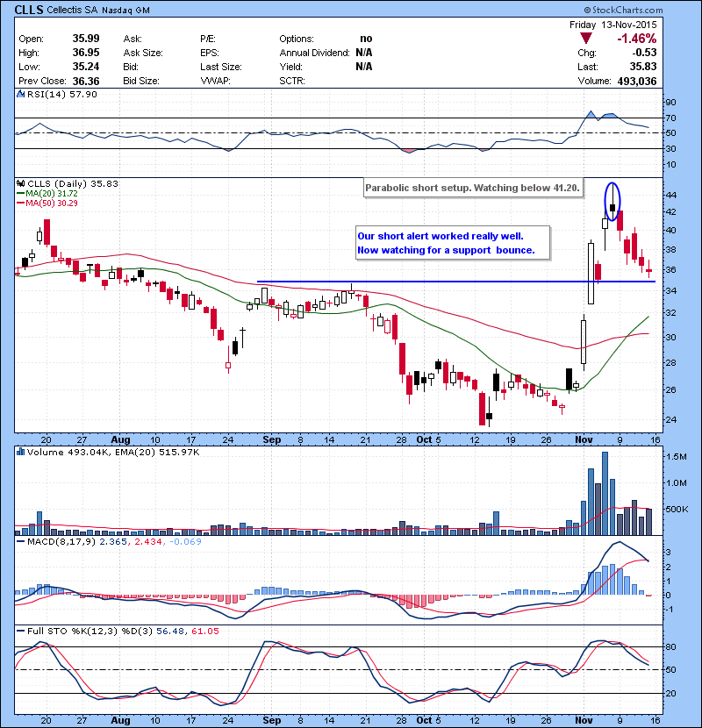Click the Sep label on price axis
The width and height of the screenshot is (702, 728).
[x=272, y=439]
